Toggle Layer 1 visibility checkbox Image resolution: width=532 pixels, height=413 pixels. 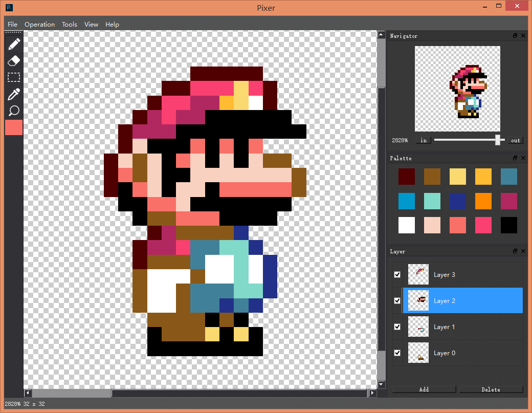[397, 327]
